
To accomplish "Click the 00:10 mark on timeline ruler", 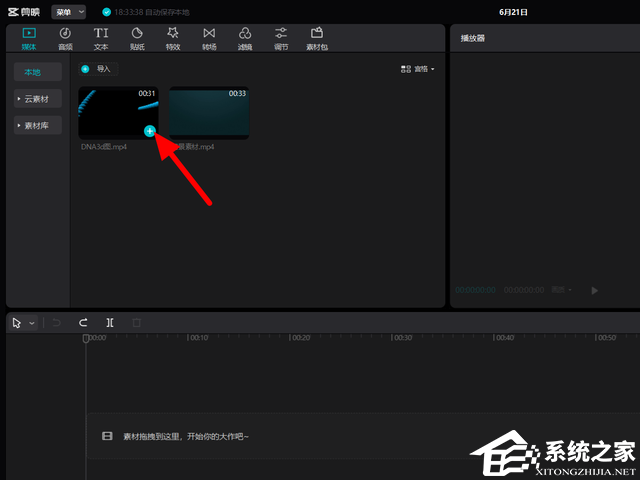I will point(198,338).
